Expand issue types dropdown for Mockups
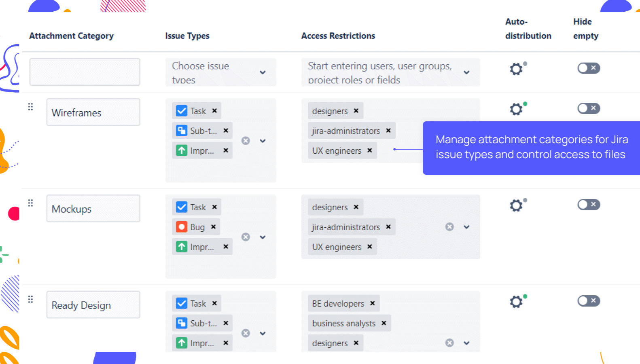The image size is (640, 364). pos(263,237)
